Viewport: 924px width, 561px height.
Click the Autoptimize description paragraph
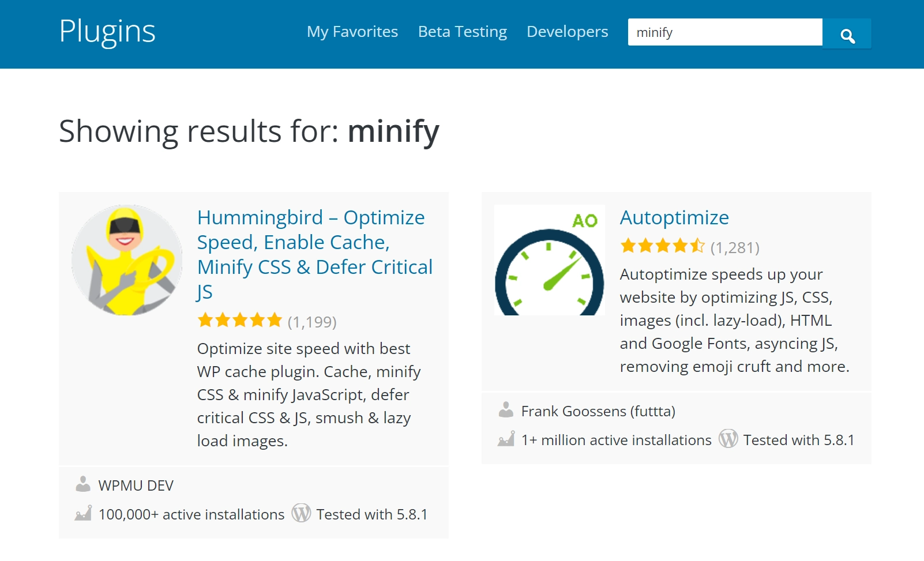coord(735,321)
